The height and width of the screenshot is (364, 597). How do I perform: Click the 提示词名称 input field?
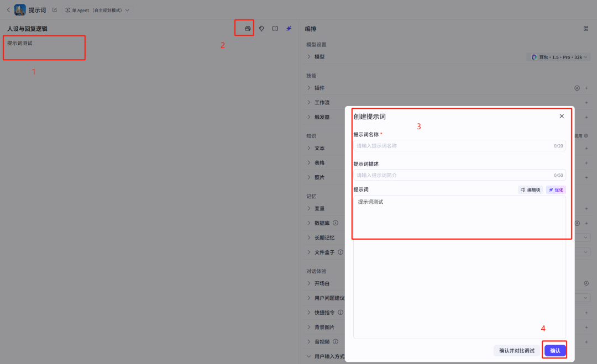(459, 146)
